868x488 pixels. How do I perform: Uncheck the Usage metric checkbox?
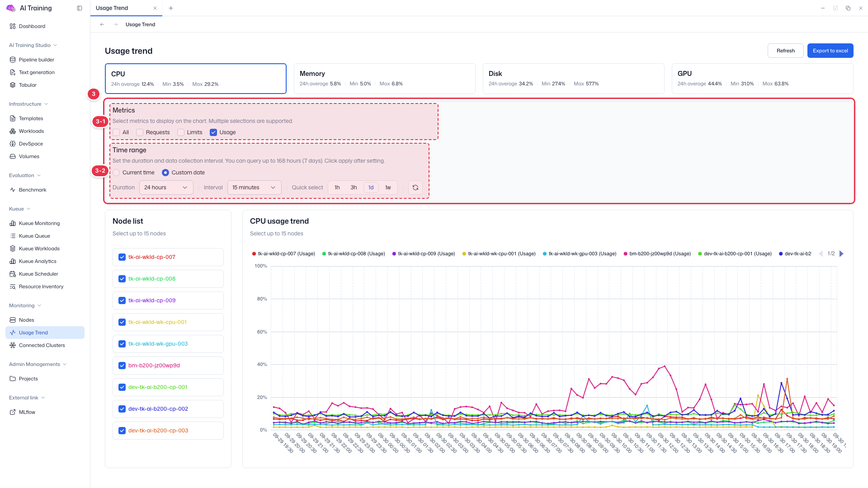(x=213, y=132)
